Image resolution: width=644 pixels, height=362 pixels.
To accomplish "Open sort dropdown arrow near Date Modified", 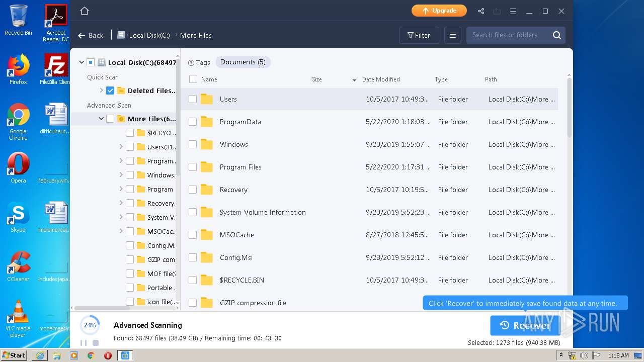I will 354,80.
